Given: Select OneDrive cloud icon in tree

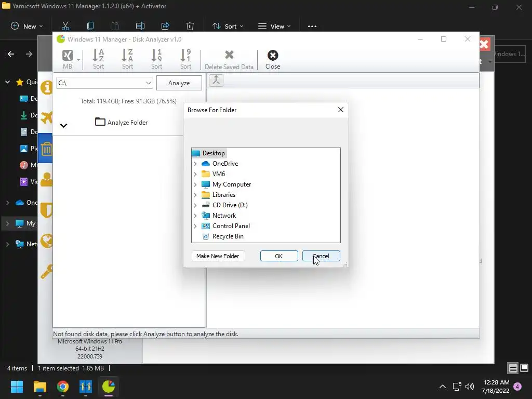Looking at the screenshot, I should (x=206, y=164).
